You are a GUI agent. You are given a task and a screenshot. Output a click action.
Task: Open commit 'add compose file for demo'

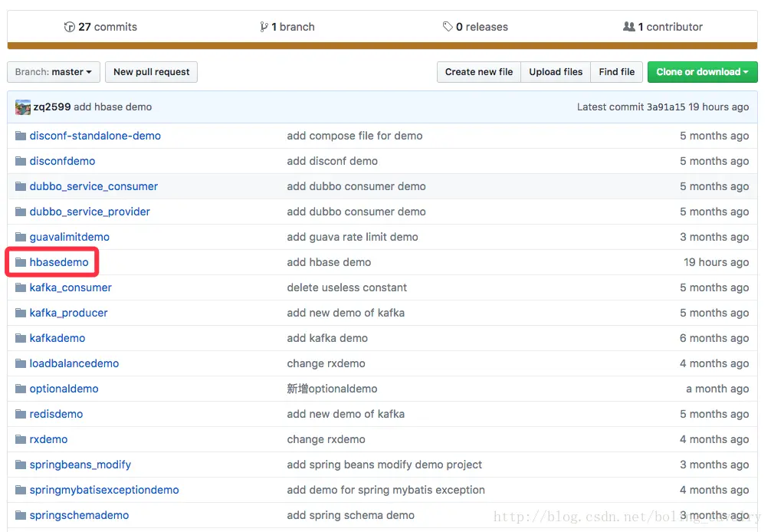355,136
